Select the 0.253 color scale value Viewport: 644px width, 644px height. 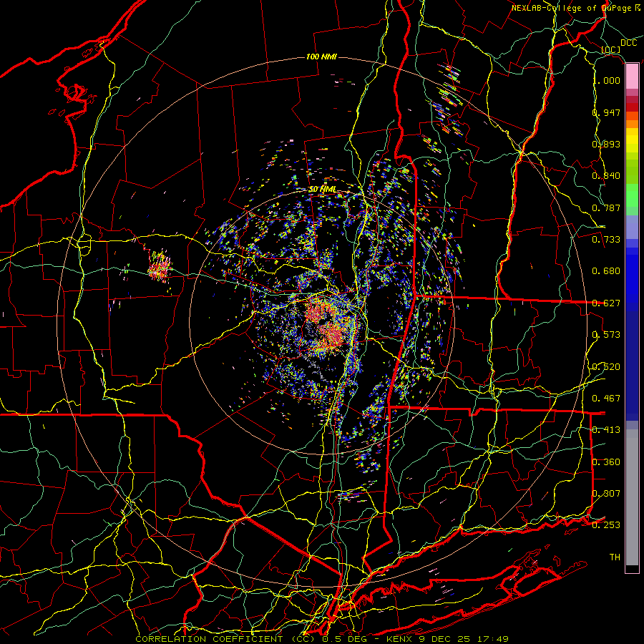click(x=606, y=525)
